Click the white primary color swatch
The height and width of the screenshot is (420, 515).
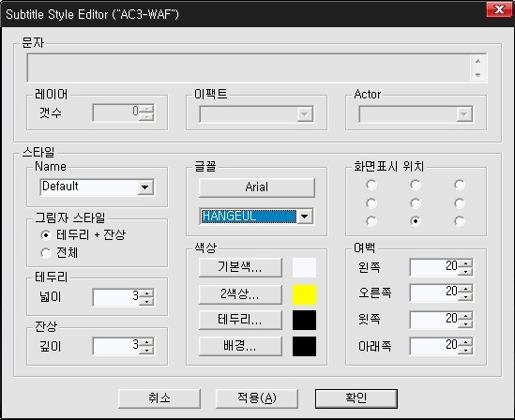(x=304, y=268)
